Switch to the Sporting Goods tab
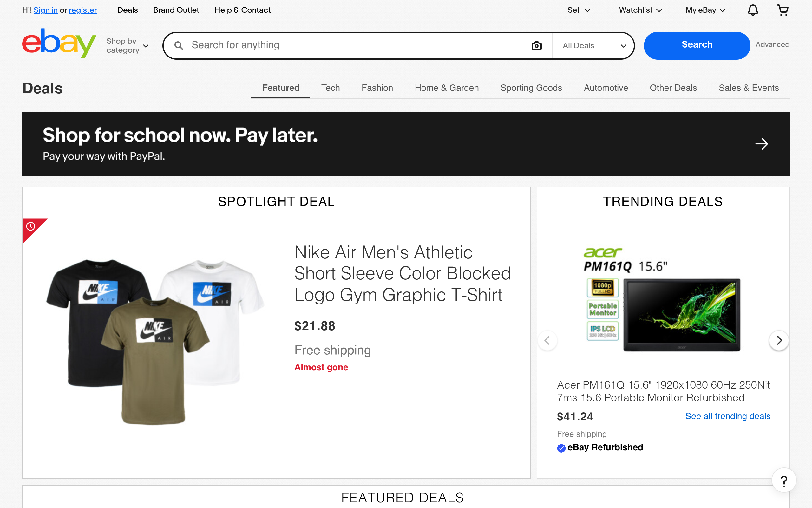This screenshot has height=508, width=812. (x=531, y=88)
